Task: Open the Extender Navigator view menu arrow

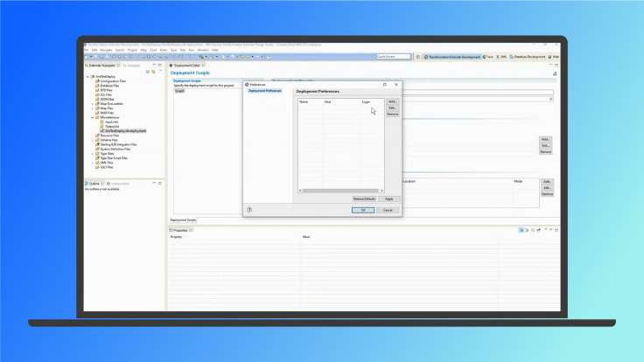Action: [160, 72]
